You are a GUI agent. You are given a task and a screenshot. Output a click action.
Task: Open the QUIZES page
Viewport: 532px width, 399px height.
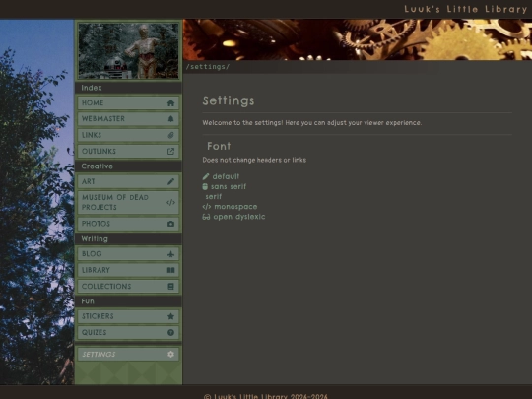tap(128, 333)
